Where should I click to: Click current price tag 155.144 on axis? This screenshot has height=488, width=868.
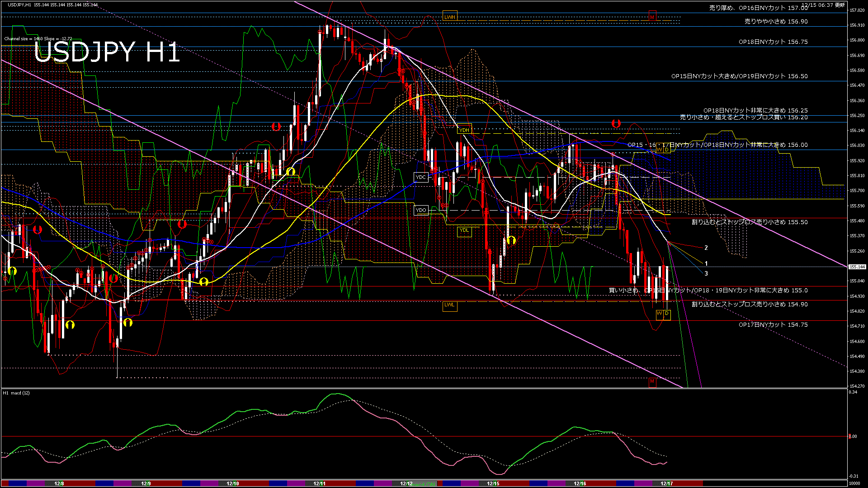point(857,267)
